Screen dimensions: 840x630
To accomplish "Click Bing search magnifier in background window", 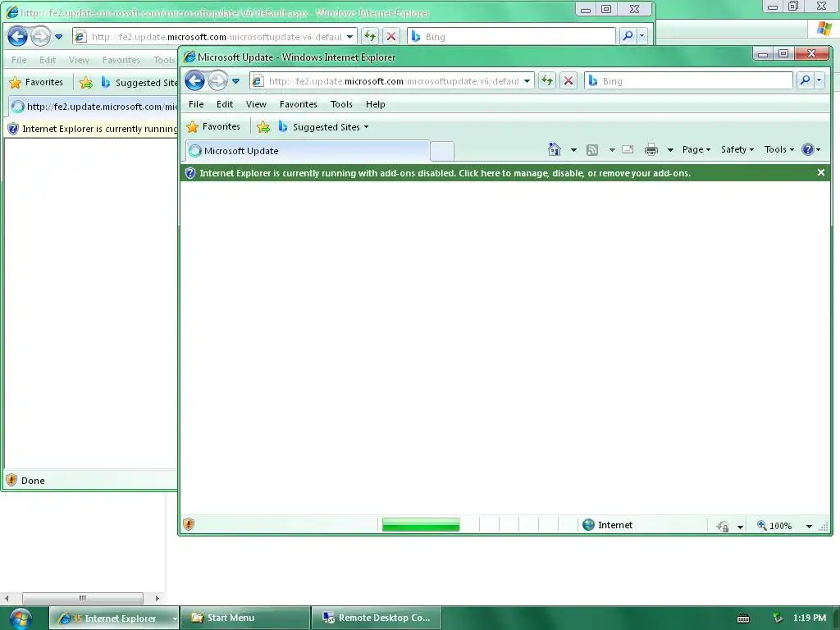I will point(628,36).
